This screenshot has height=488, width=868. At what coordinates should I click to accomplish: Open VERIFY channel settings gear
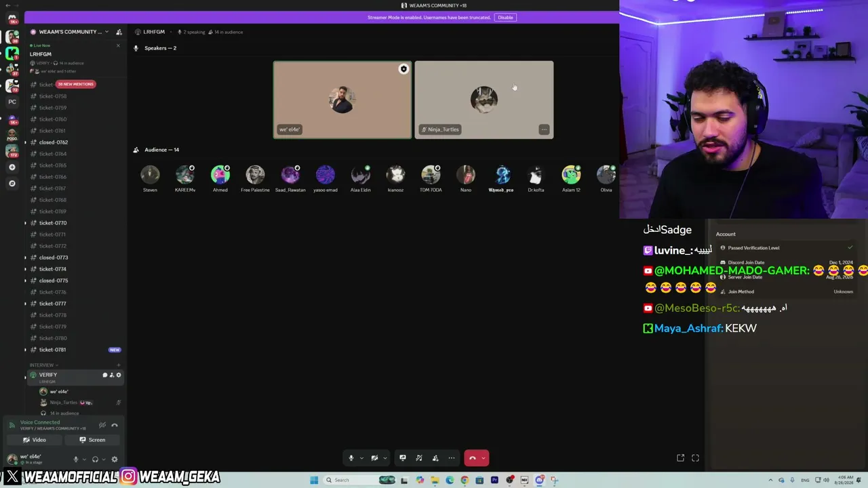119,375
